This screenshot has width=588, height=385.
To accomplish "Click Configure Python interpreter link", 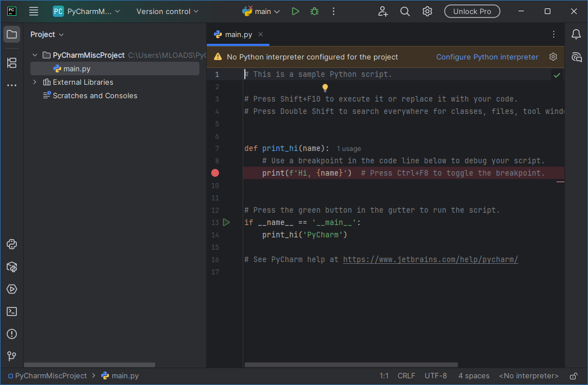I will pos(487,57).
